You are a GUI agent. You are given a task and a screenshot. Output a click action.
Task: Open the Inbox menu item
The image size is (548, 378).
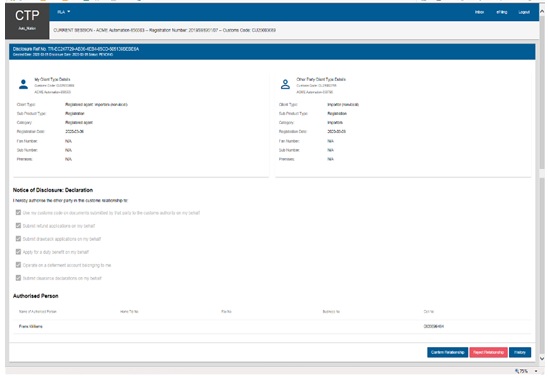pos(480,12)
